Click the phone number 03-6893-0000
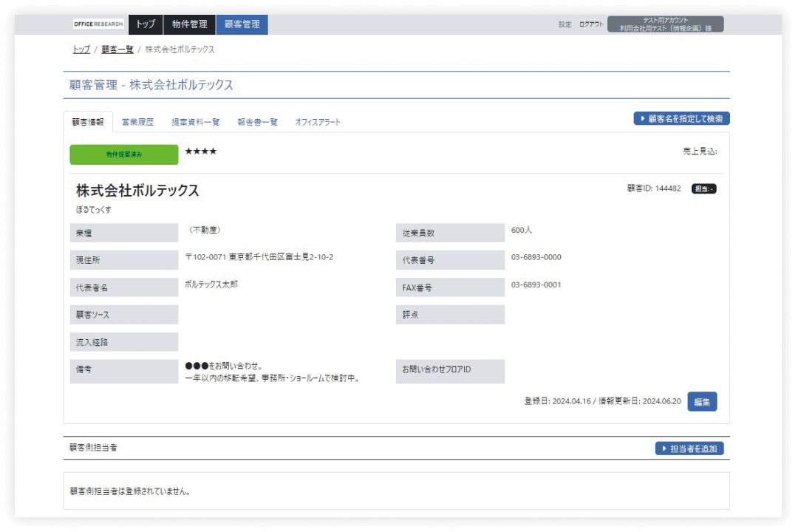Image resolution: width=798 pixels, height=532 pixels. tap(536, 257)
